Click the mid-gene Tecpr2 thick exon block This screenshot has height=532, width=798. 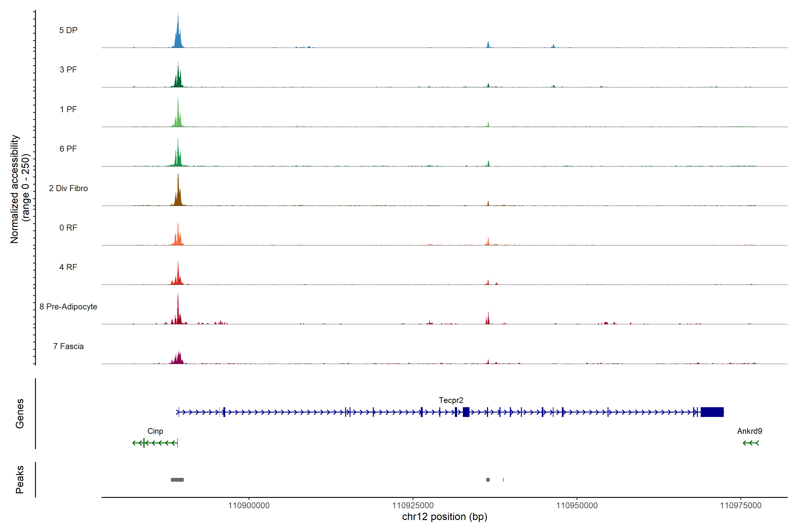click(466, 412)
